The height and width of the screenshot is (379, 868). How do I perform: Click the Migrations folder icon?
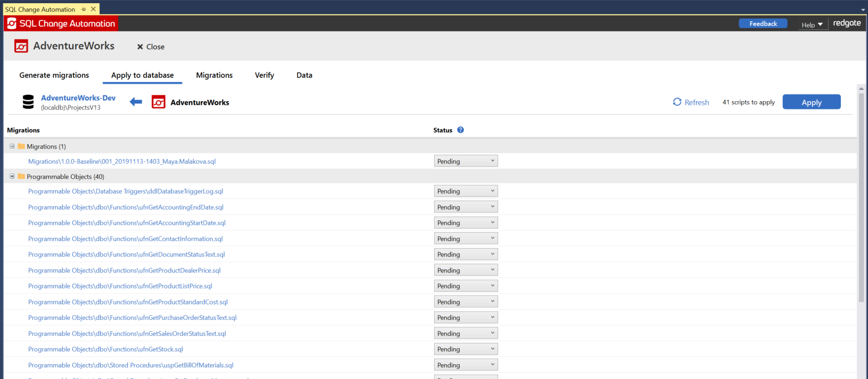21,146
